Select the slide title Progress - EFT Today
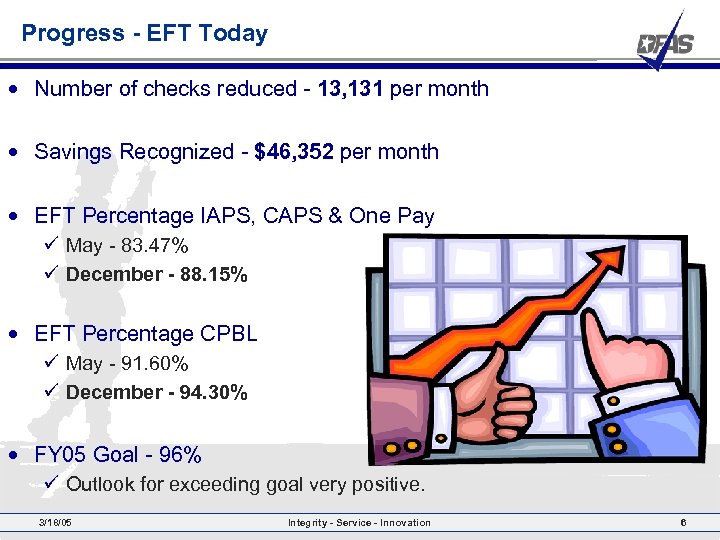 [x=145, y=33]
